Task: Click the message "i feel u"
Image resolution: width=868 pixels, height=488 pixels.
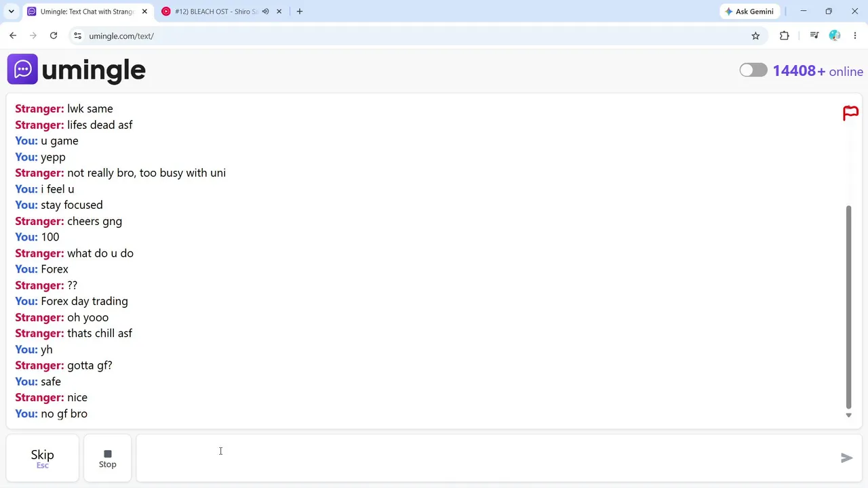Action: click(58, 189)
